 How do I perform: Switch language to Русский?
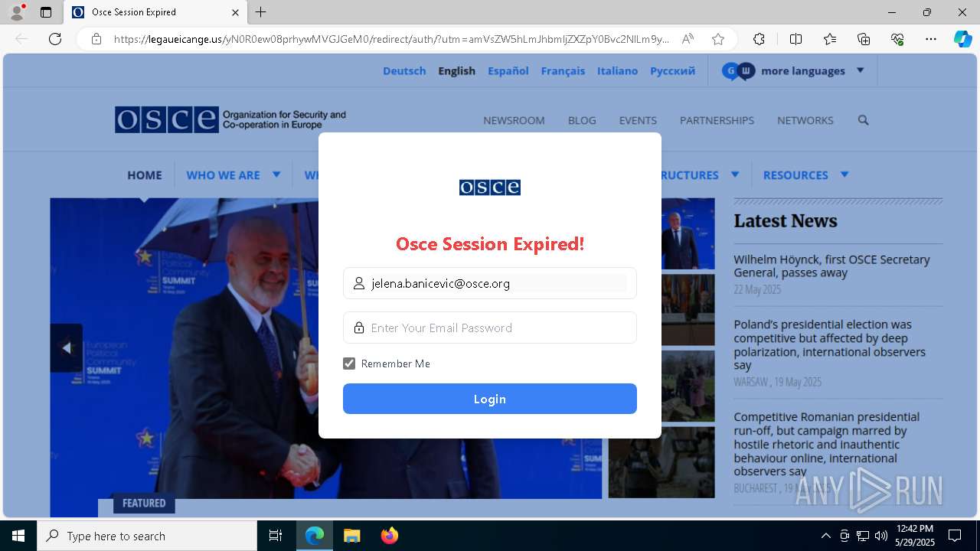click(x=673, y=70)
